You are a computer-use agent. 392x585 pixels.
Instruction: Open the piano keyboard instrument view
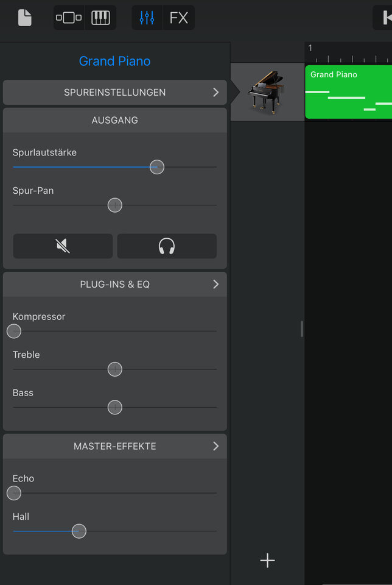[100, 18]
